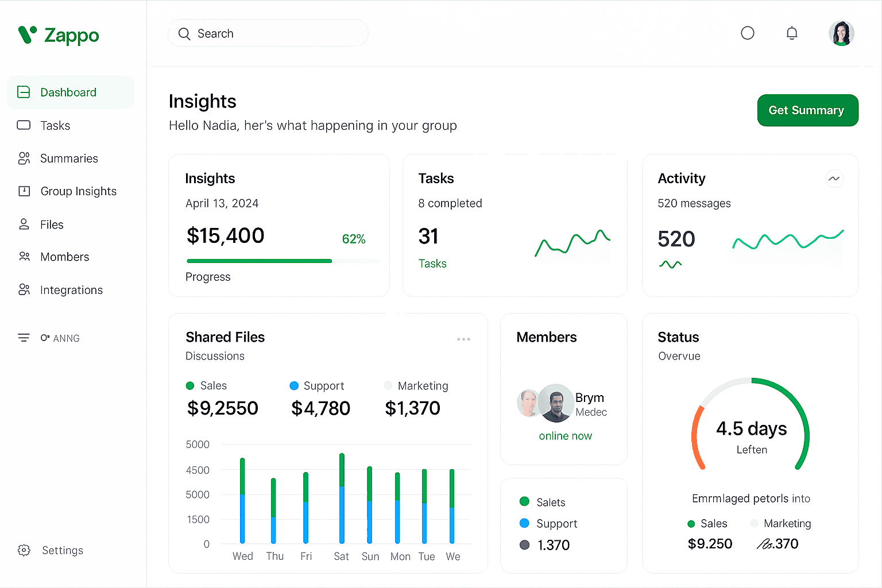Viewport: 882px width, 588px height.
Task: Open Shared Files three-dot menu
Action: coord(463,339)
